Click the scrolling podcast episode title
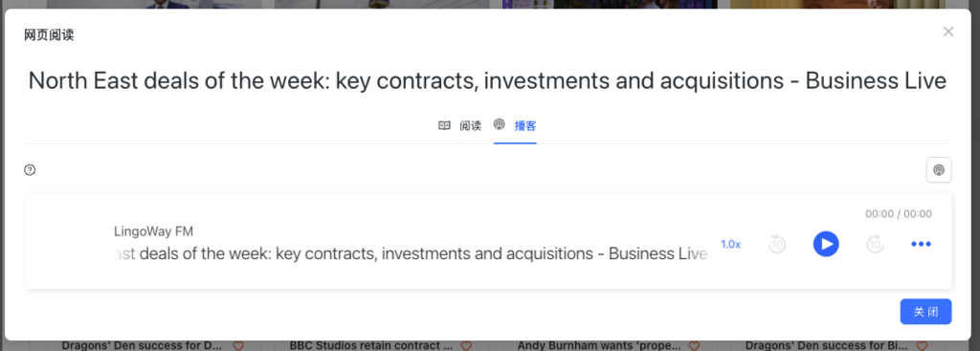The width and height of the screenshot is (980, 351). 411,253
